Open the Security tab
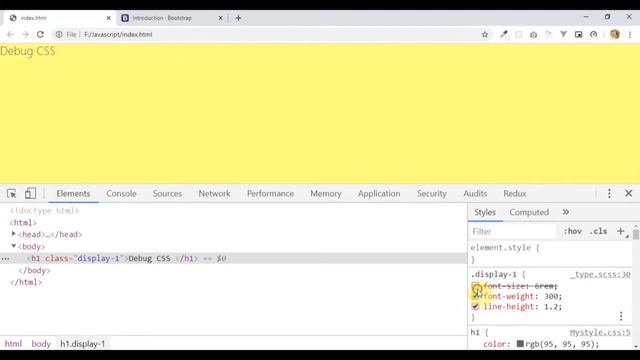 431,193
